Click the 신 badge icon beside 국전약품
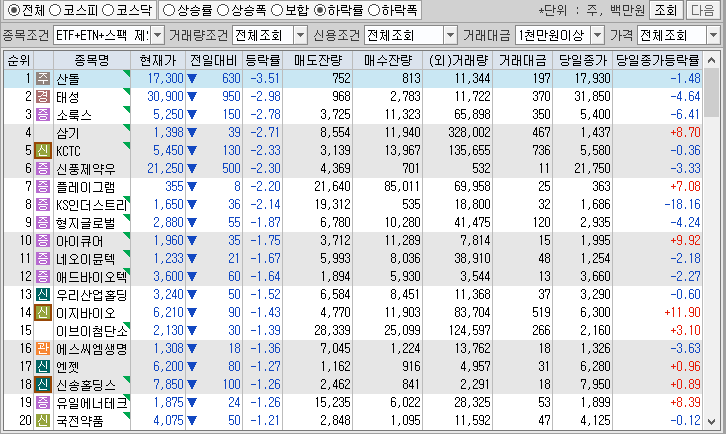The width and height of the screenshot is (726, 434). click(x=43, y=421)
